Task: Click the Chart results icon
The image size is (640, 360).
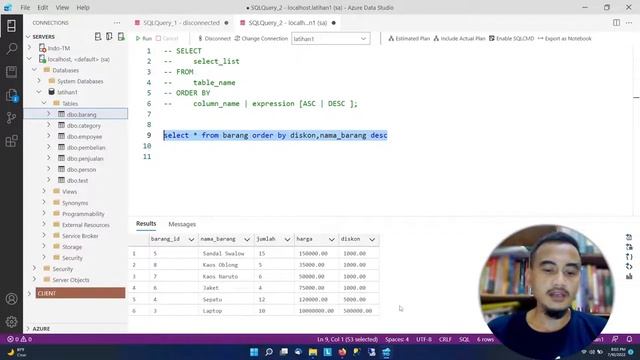Action: pos(629,276)
